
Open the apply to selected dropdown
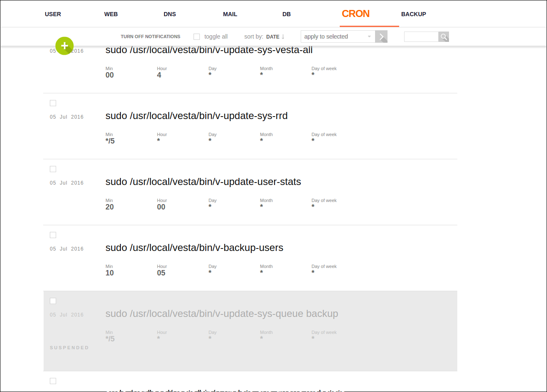pos(338,37)
